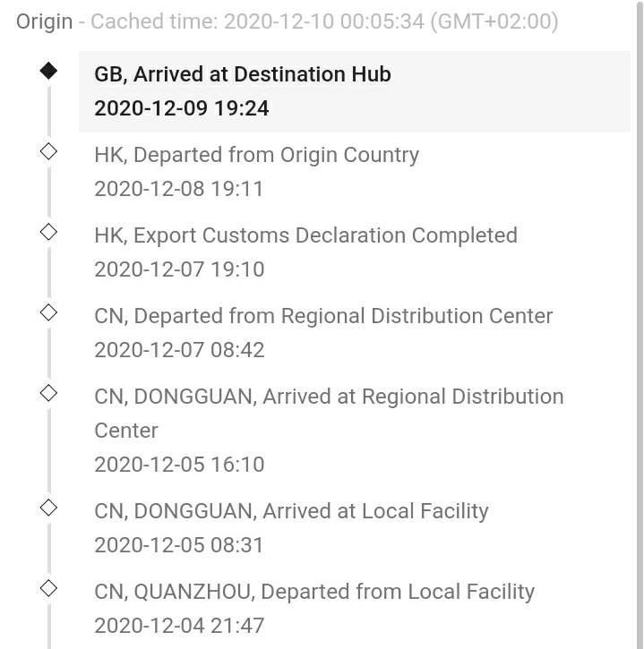Select CN, DONGGUAN, Arrived at Local Facility text

[292, 511]
